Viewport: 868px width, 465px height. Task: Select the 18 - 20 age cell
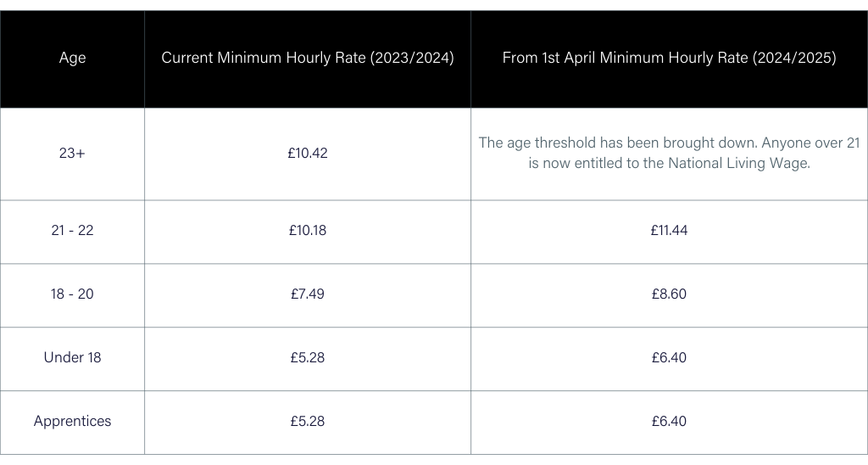coord(72,294)
